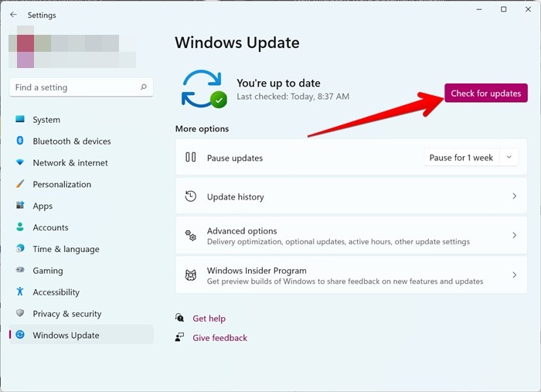Open Advanced options chevron
The width and height of the screenshot is (541, 392).
tap(514, 235)
